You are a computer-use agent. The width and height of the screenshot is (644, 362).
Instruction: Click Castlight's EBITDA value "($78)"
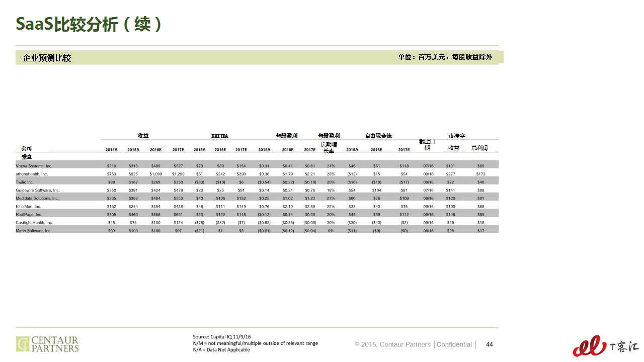click(x=200, y=222)
